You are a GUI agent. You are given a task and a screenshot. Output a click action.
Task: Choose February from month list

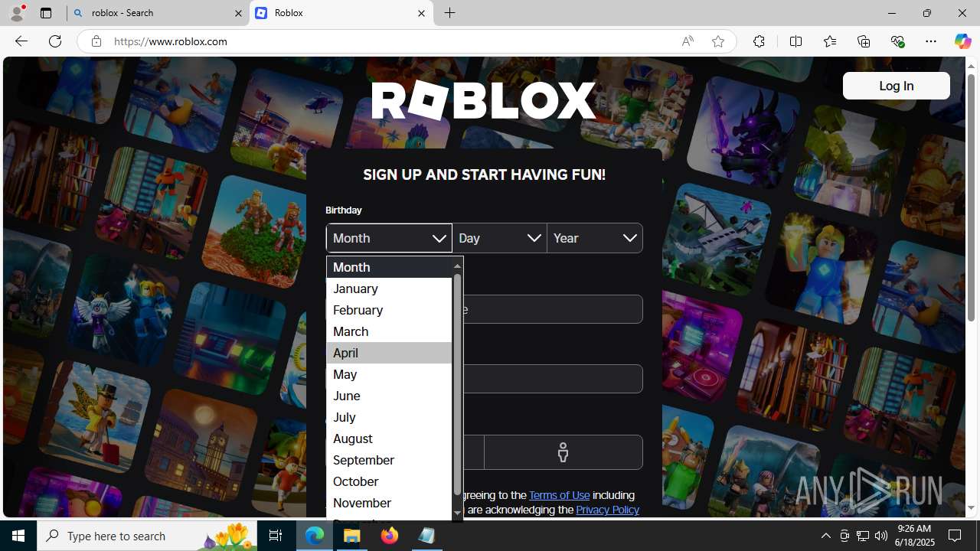point(389,310)
